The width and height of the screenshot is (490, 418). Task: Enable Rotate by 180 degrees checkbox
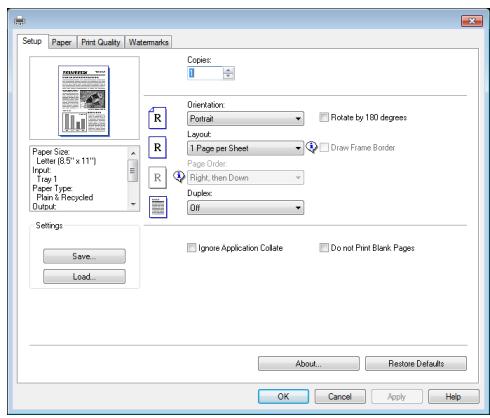(x=324, y=117)
